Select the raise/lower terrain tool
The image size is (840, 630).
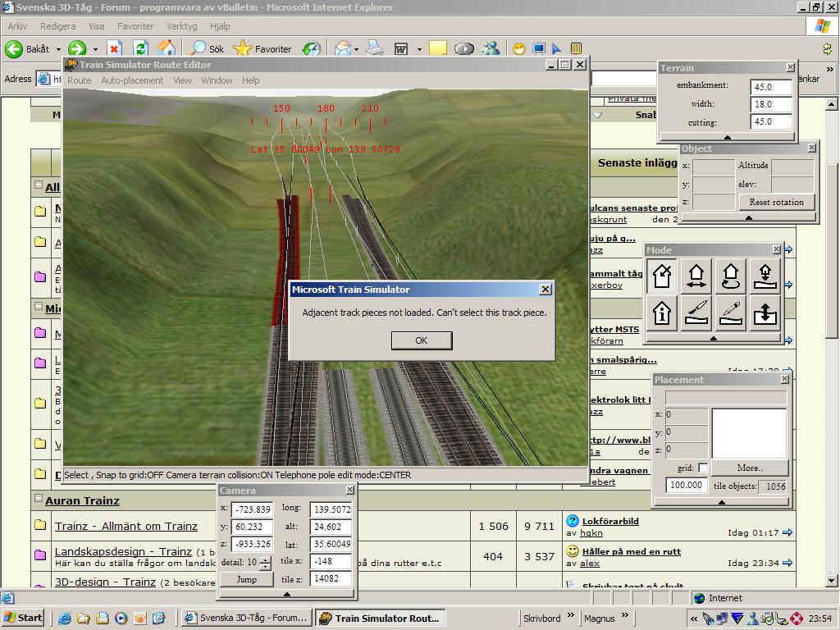click(765, 313)
